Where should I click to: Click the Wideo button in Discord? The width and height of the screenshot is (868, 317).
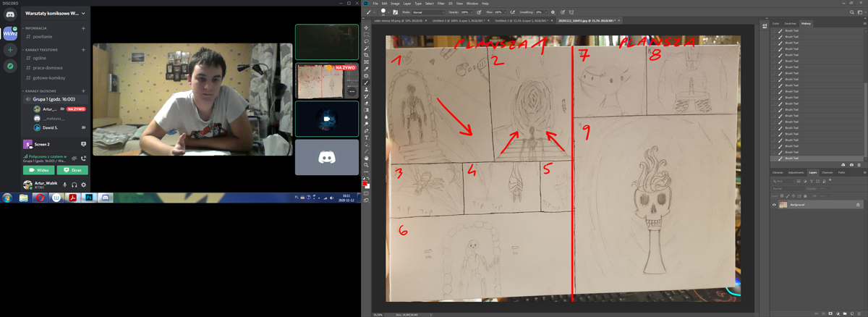point(38,170)
